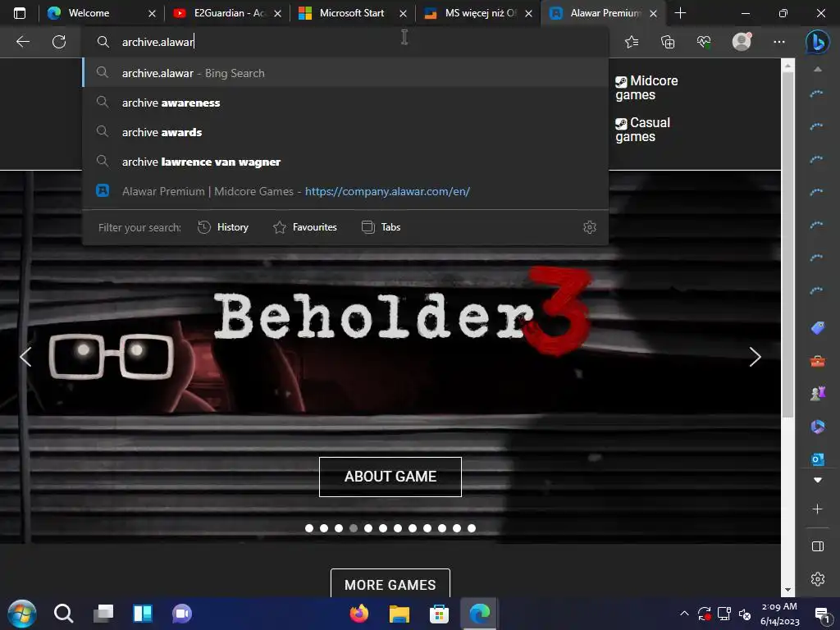Launch Firefox from the taskbar

pos(359,614)
